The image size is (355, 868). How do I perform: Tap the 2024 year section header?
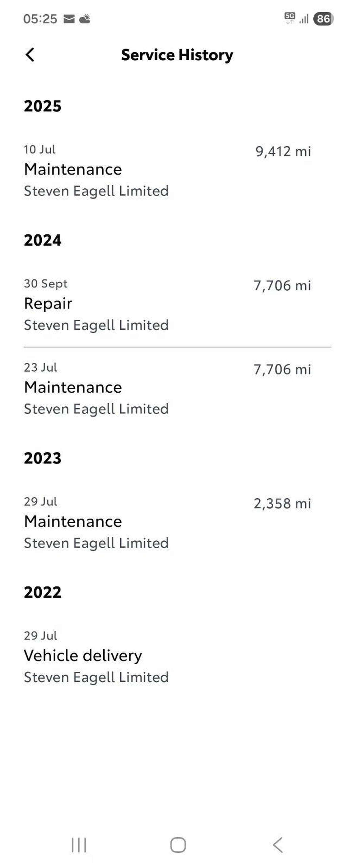coord(42,240)
